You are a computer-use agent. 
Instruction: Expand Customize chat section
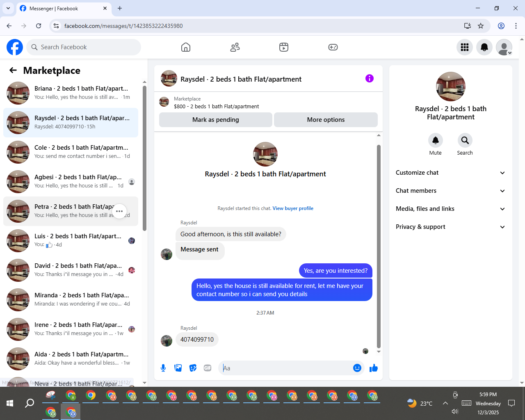[x=450, y=173]
